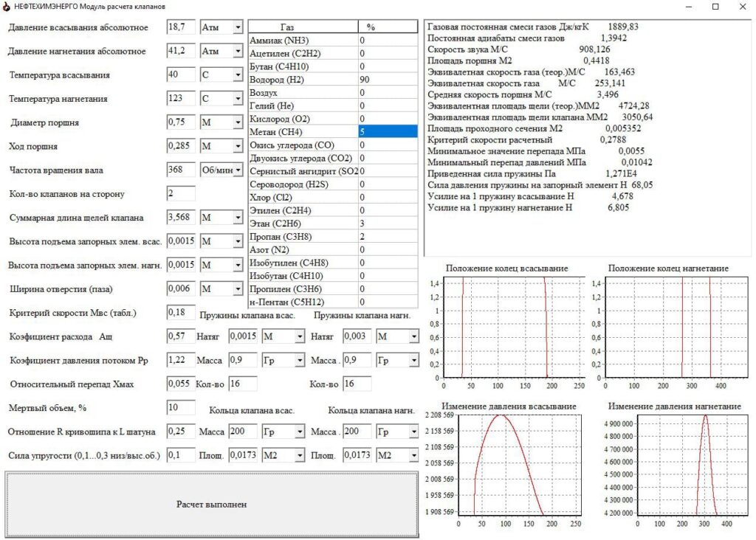
Task: Click dead volume percent field
Action: pyautogui.click(x=181, y=407)
